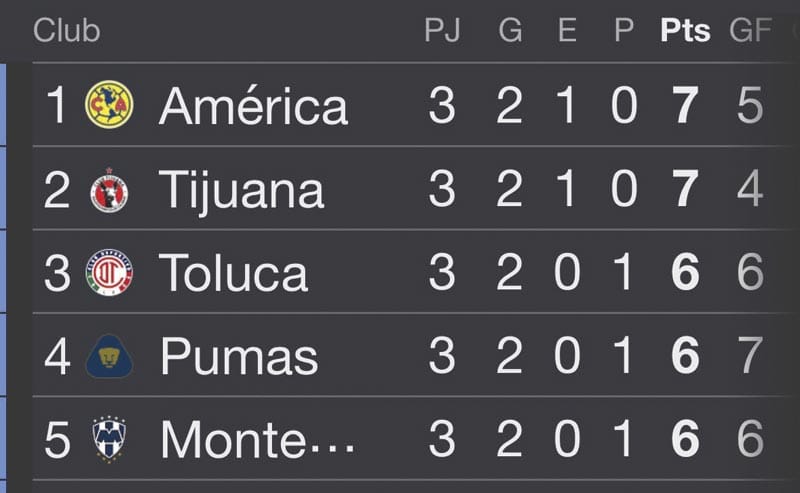The image size is (800, 493).
Task: Click the Club column header
Action: 66,31
